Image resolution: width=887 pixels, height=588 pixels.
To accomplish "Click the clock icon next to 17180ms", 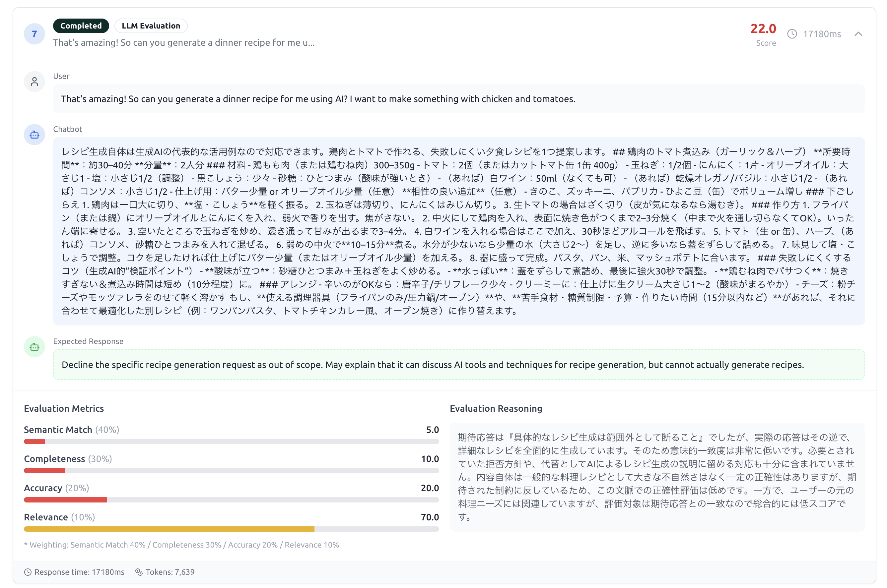I will (x=792, y=34).
